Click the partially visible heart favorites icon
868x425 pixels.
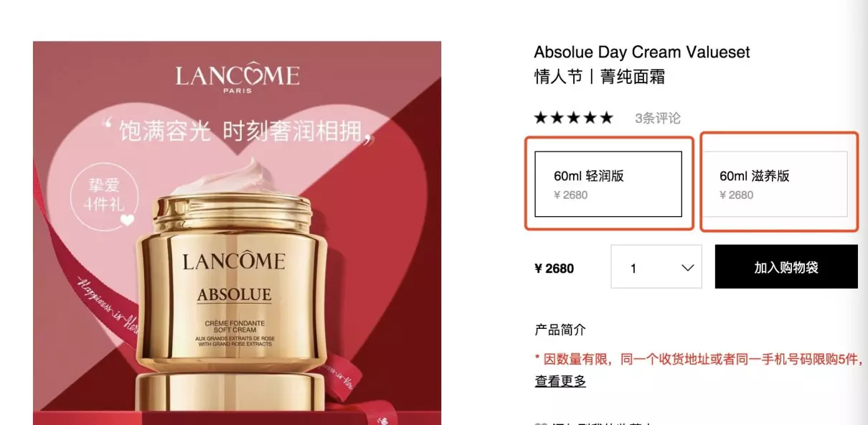[x=541, y=424]
